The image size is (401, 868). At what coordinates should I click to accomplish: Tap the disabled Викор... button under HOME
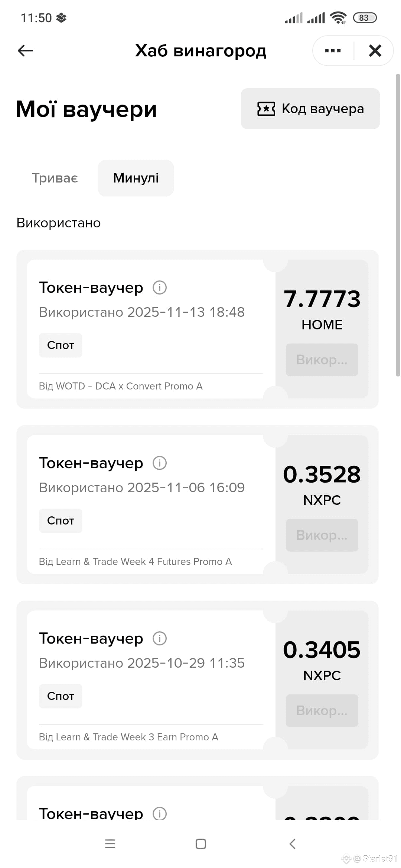322,360
